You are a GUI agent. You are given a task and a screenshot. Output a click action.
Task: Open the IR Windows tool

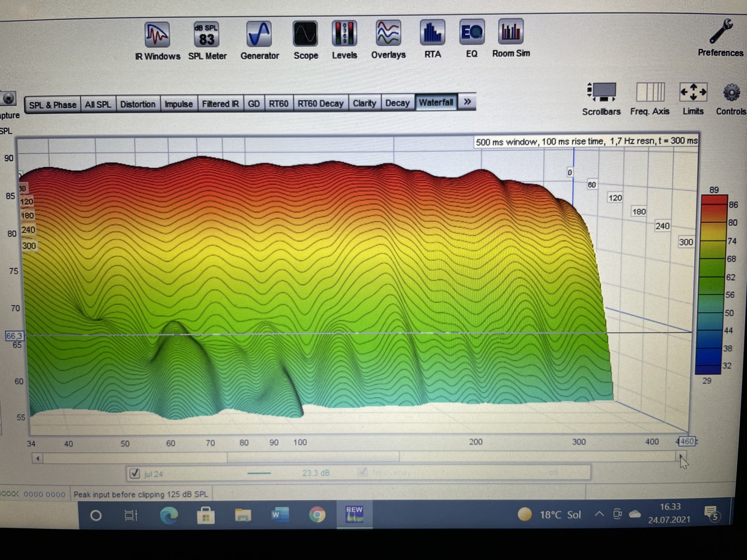pyautogui.click(x=157, y=35)
